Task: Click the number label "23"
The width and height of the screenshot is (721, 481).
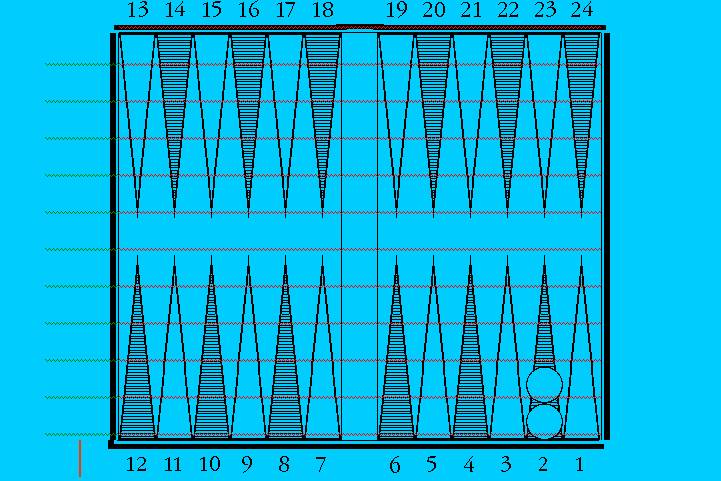Action: point(545,10)
